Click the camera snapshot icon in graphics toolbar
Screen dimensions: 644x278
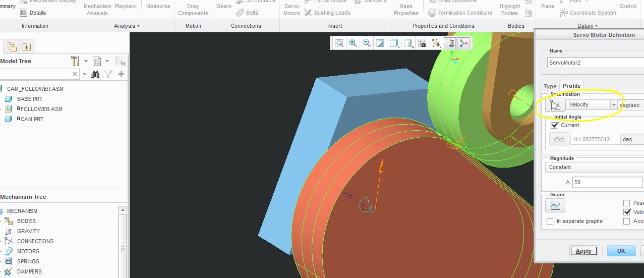(422, 43)
